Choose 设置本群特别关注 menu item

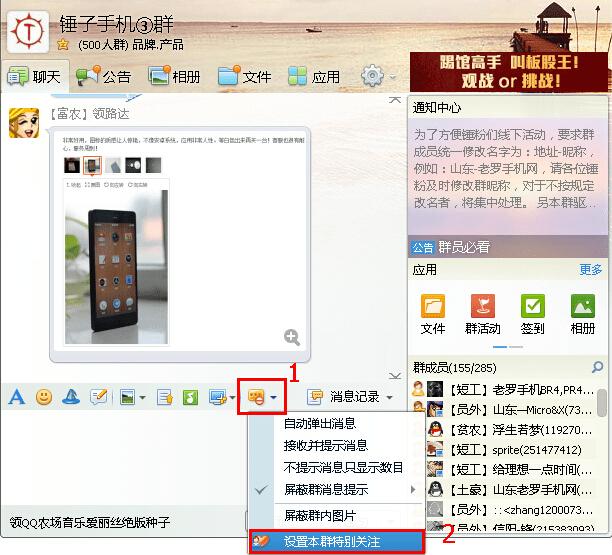(x=337, y=541)
